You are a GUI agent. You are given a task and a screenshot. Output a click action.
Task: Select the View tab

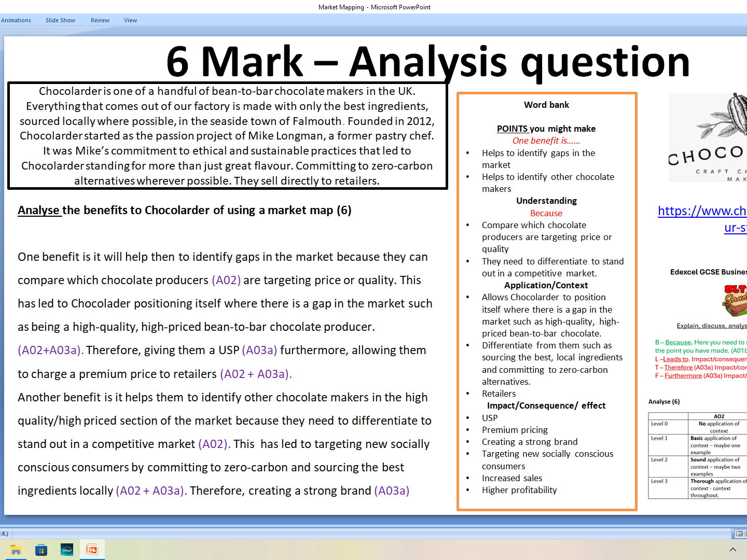130,20
